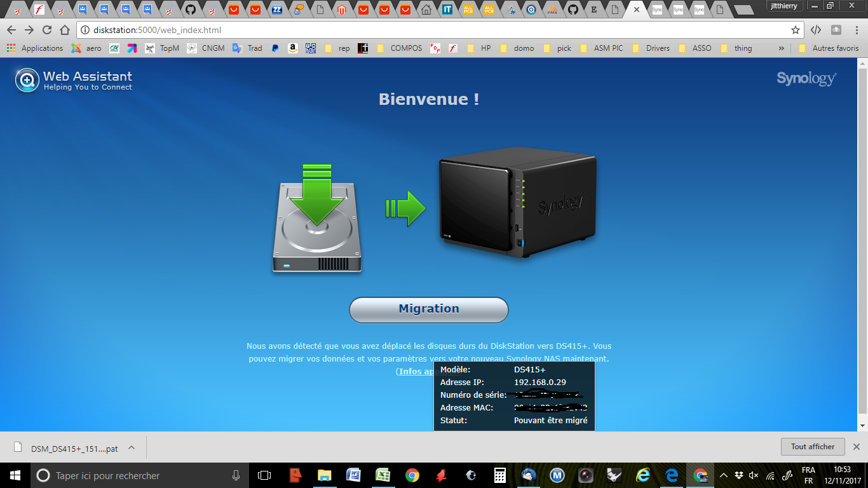Click the microphone icon in taskbar search
868x488 pixels.
tap(236, 475)
